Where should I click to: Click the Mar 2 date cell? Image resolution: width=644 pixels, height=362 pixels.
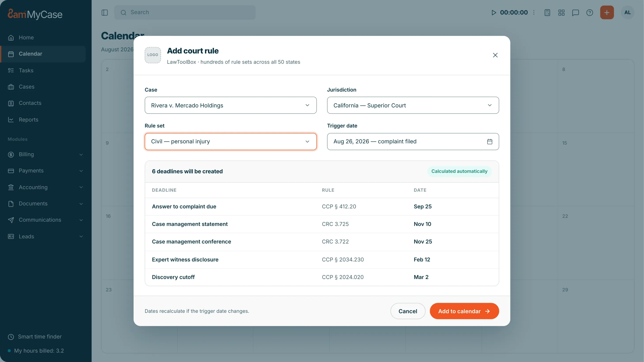[x=421, y=277]
